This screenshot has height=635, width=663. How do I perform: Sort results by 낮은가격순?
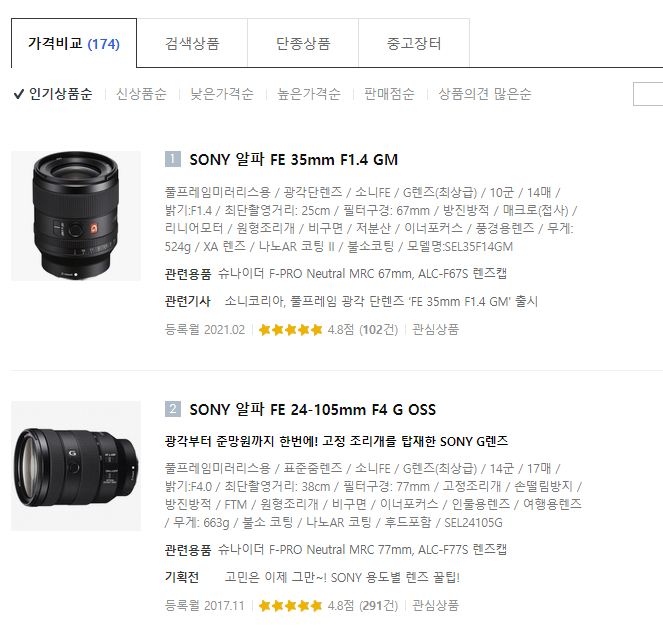222,94
